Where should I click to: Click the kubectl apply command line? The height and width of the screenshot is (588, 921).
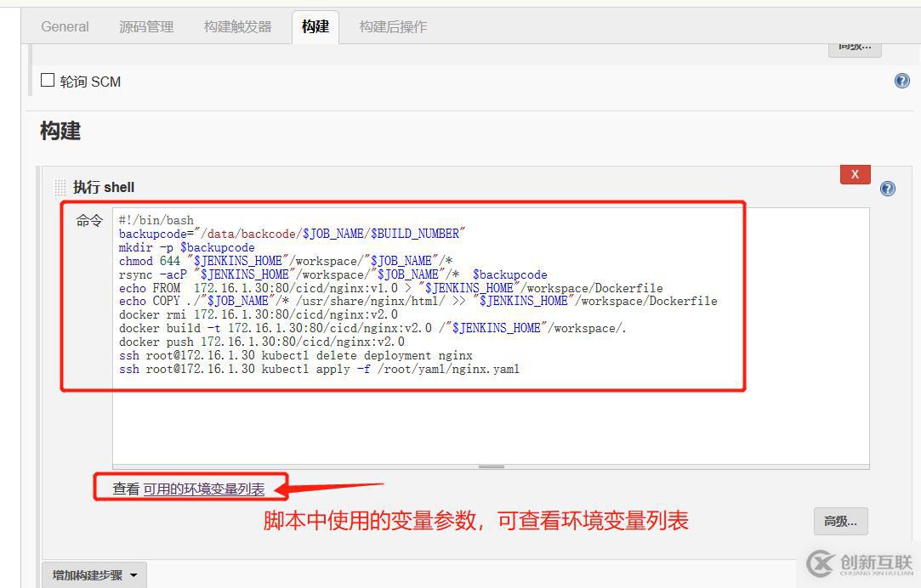click(x=319, y=369)
